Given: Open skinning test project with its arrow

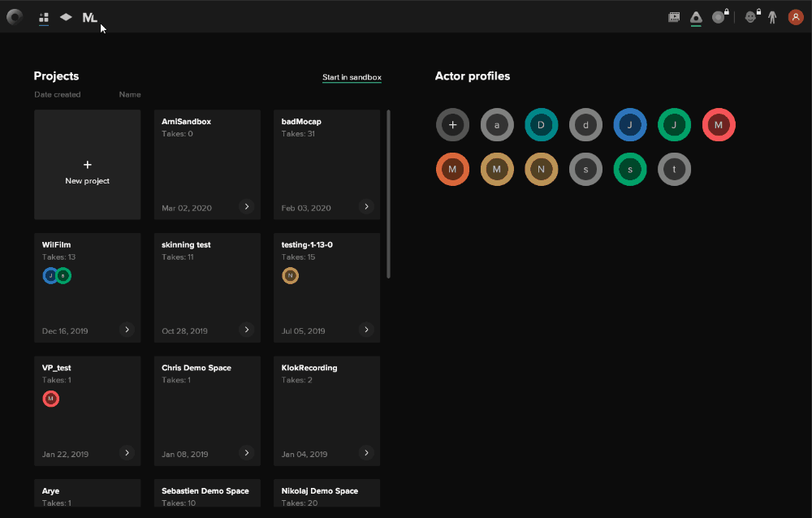Looking at the screenshot, I should click(x=247, y=330).
